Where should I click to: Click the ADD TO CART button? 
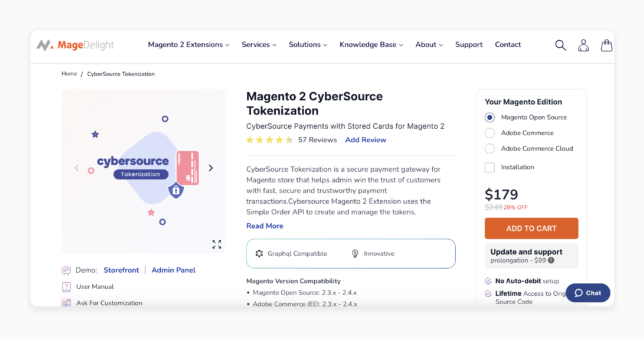[531, 228]
